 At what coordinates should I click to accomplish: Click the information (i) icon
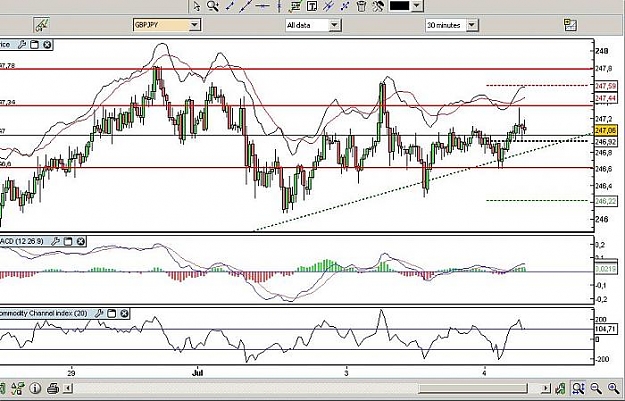[35, 388]
